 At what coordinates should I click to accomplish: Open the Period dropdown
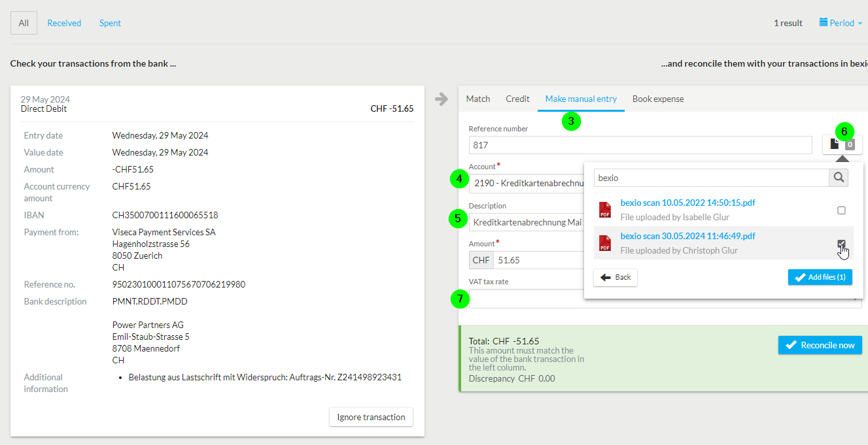pyautogui.click(x=841, y=23)
